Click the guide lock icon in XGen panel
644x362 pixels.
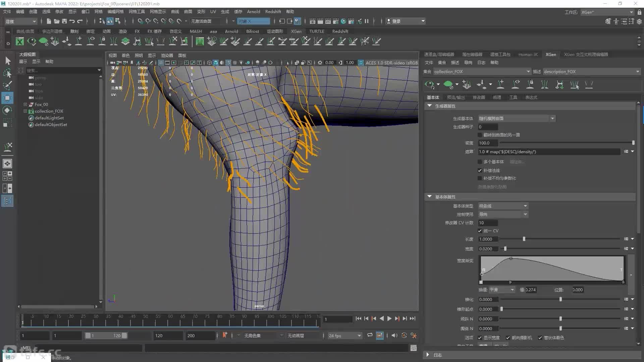coord(530,84)
